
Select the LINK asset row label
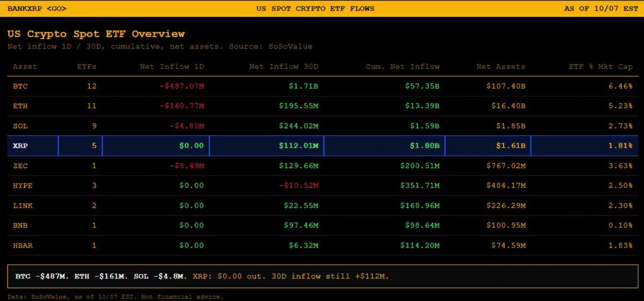pos(23,206)
